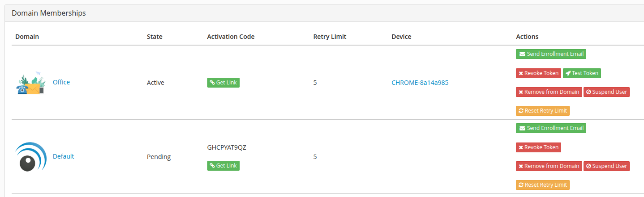Screen dimensions: 644x197
Task: Send Enrollment Email for Default domain
Action: 551,128
